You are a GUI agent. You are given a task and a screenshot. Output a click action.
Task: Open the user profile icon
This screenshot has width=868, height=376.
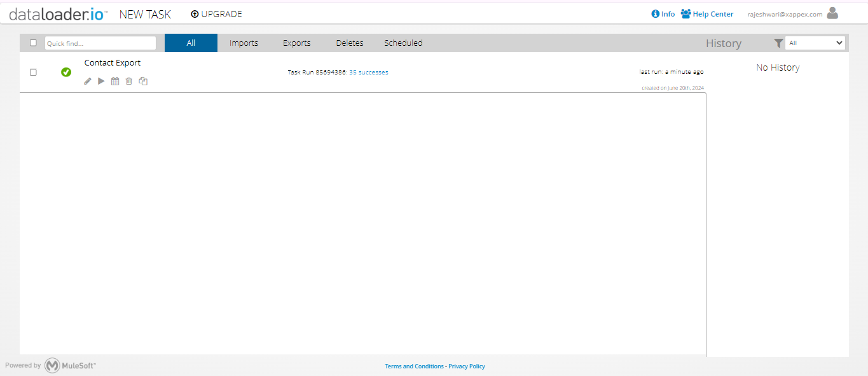832,13
